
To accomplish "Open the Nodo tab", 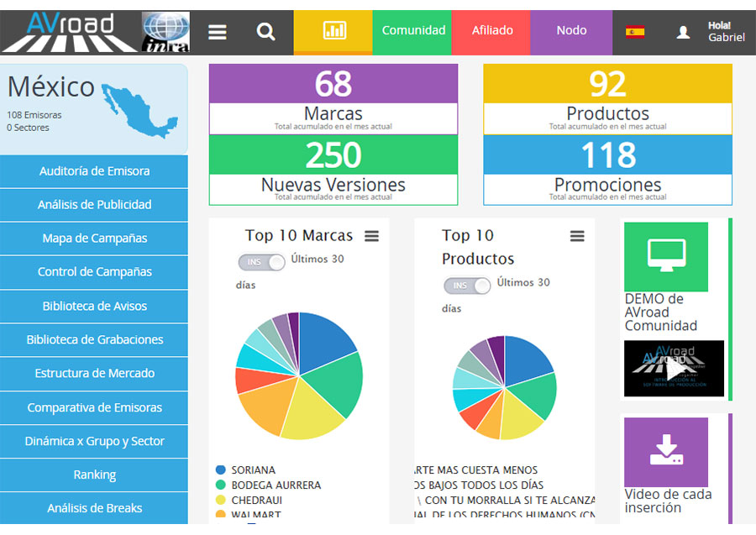I will (x=571, y=32).
